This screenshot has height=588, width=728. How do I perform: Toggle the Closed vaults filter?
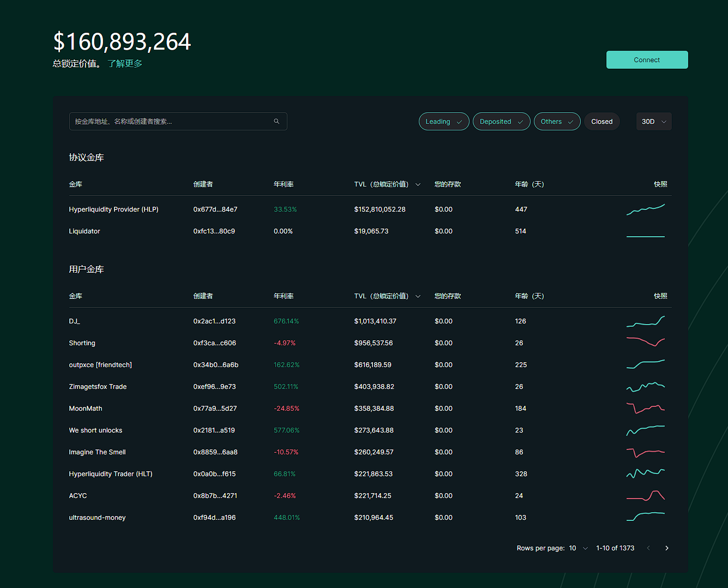point(601,122)
